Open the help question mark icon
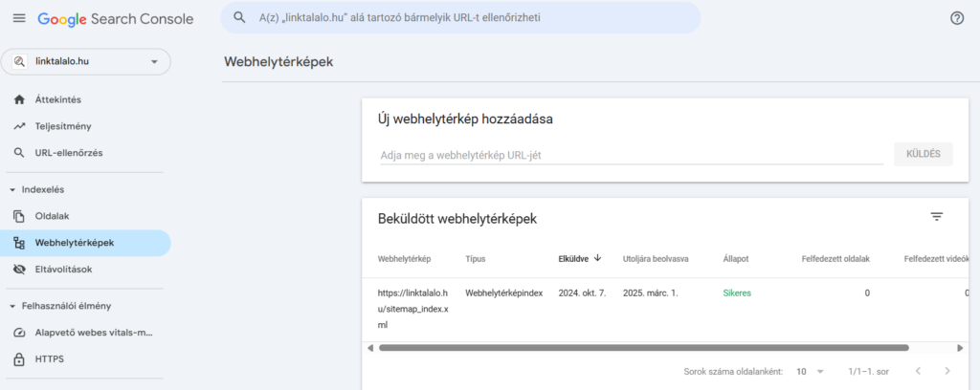Image resolution: width=980 pixels, height=390 pixels. pos(957,18)
